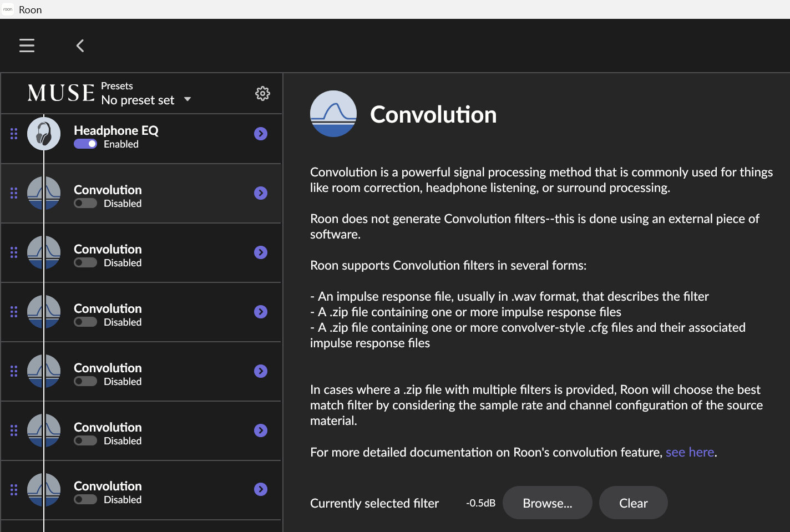Image resolution: width=790 pixels, height=532 pixels.
Task: Open Headphone EQ details via arrow button
Action: click(261, 134)
